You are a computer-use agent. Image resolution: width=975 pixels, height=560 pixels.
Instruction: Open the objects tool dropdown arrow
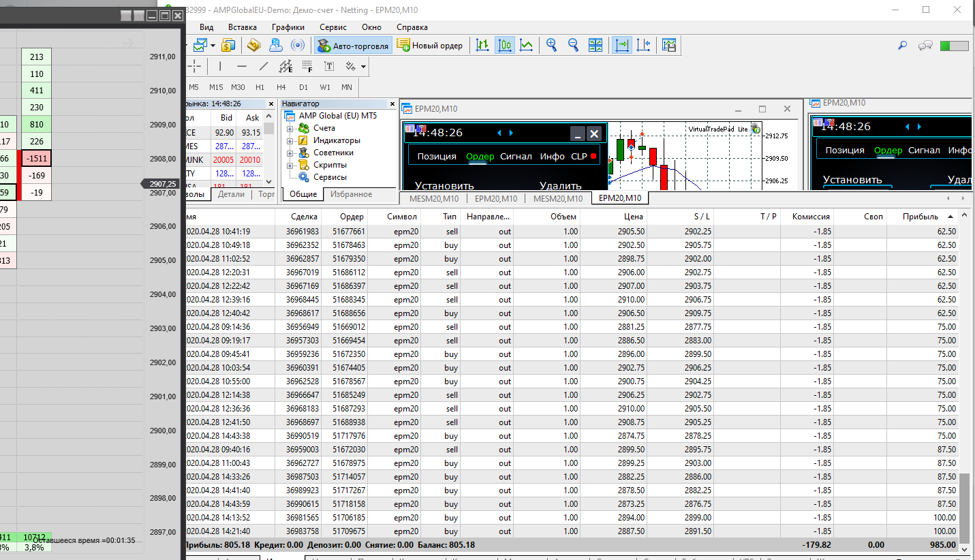pyautogui.click(x=364, y=67)
